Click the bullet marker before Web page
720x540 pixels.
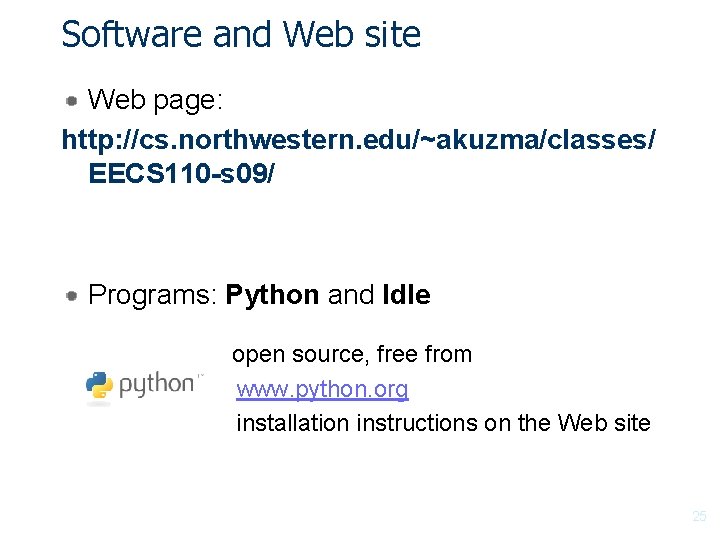73,100
